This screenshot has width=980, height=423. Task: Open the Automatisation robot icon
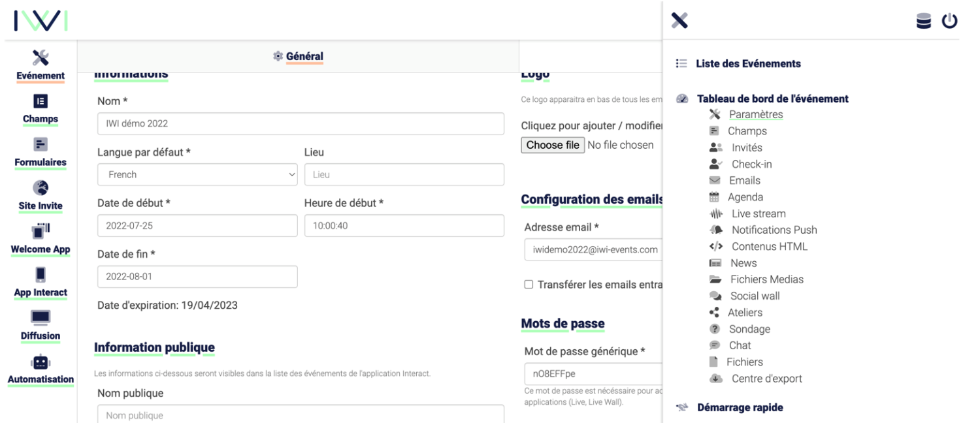coord(41,362)
